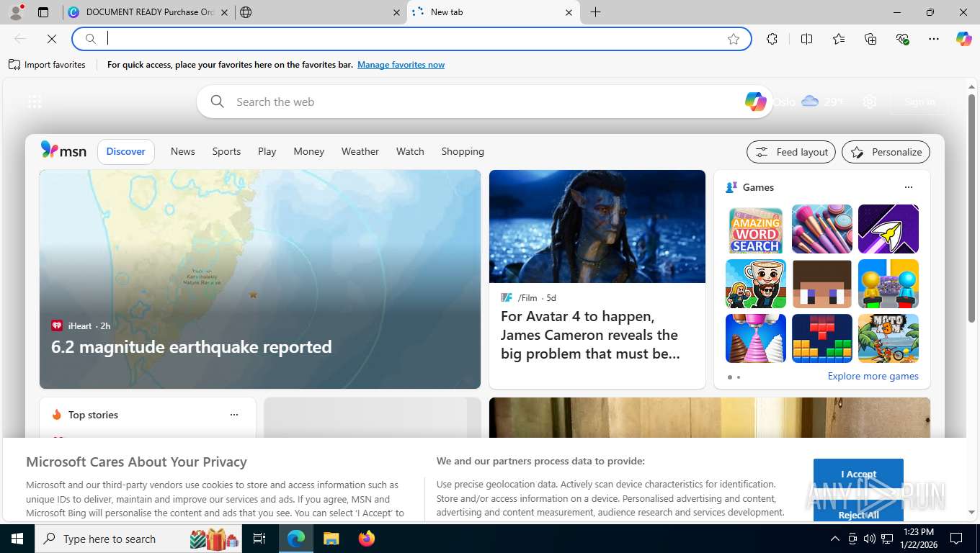Open the block puzzle game tile
The width and height of the screenshot is (980, 553).
click(x=822, y=338)
